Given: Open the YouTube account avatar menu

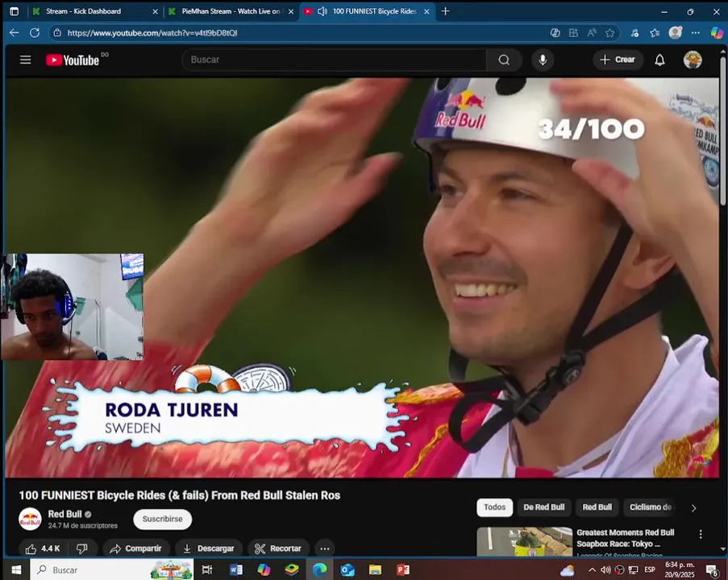Looking at the screenshot, I should [x=693, y=60].
